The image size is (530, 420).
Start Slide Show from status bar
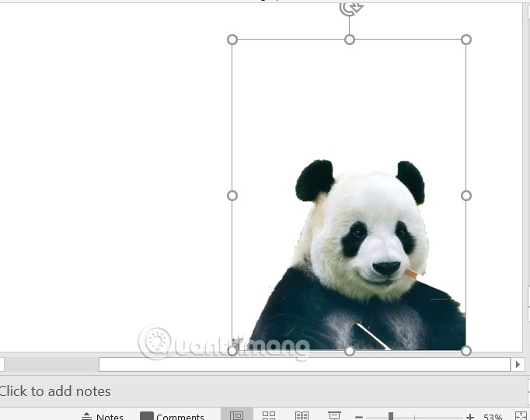(x=334, y=415)
